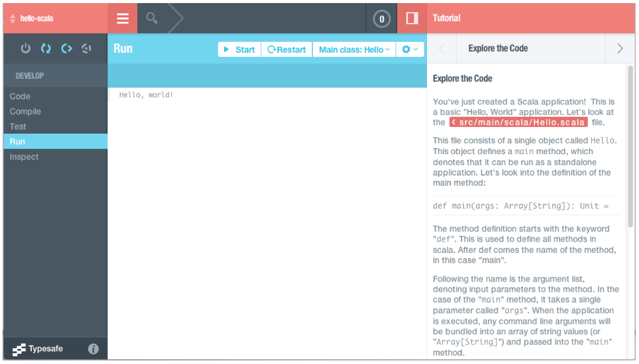
Task: Click the dotted circle inspect status icon
Action: (x=86, y=49)
